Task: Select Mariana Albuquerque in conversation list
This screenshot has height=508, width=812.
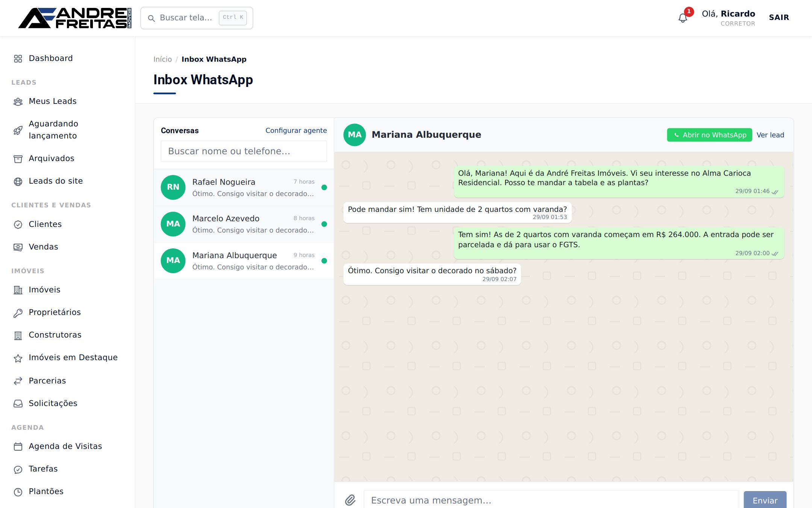Action: 244,261
